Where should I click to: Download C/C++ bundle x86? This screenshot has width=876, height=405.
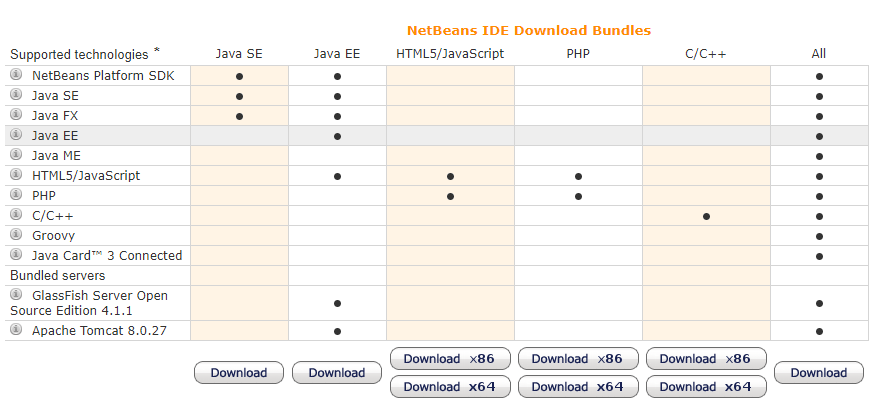click(706, 359)
